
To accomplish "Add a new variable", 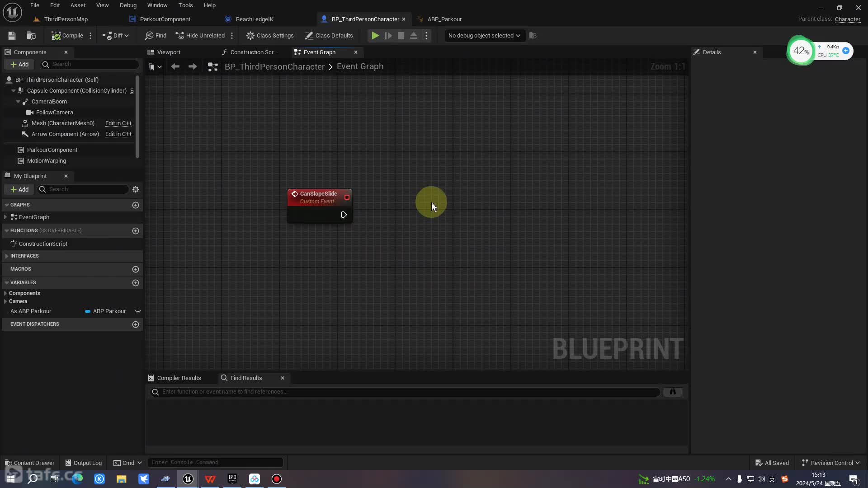I will (136, 283).
